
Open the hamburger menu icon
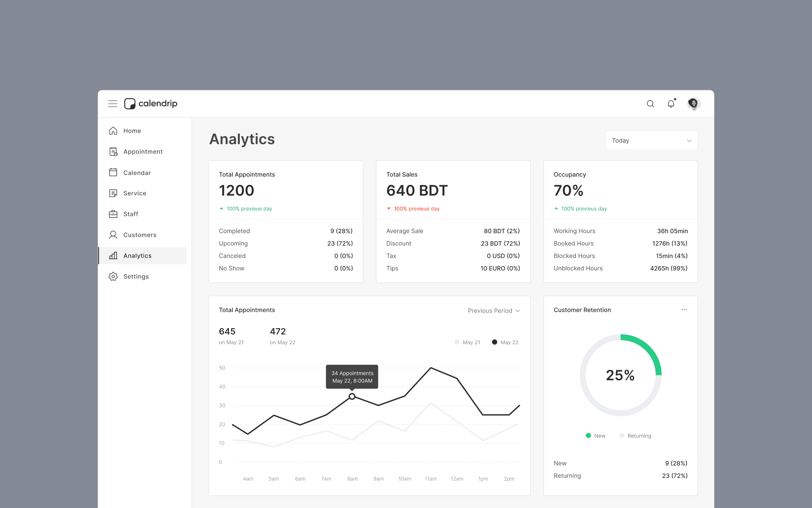click(x=112, y=104)
